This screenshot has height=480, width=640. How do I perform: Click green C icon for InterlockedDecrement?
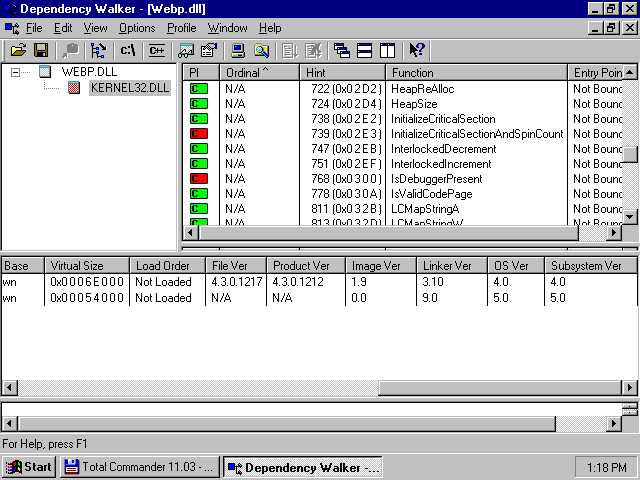(x=199, y=149)
